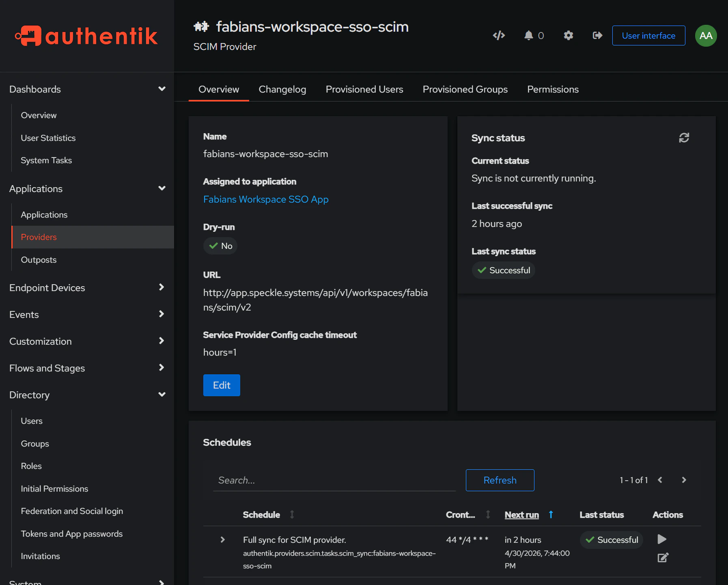728x585 pixels.
Task: Open the Provisioned Users tab
Action: click(x=364, y=89)
